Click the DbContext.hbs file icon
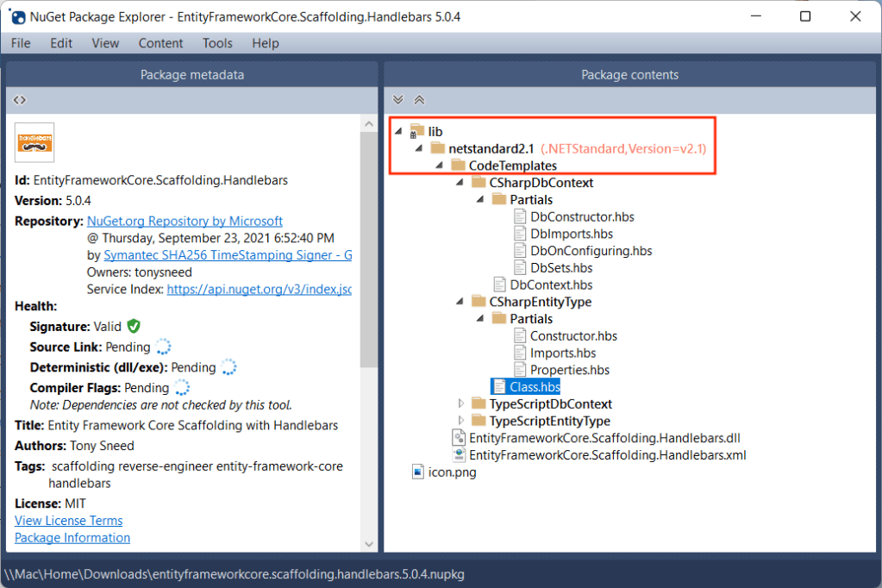Viewport: 882px width, 588px height. pos(499,285)
